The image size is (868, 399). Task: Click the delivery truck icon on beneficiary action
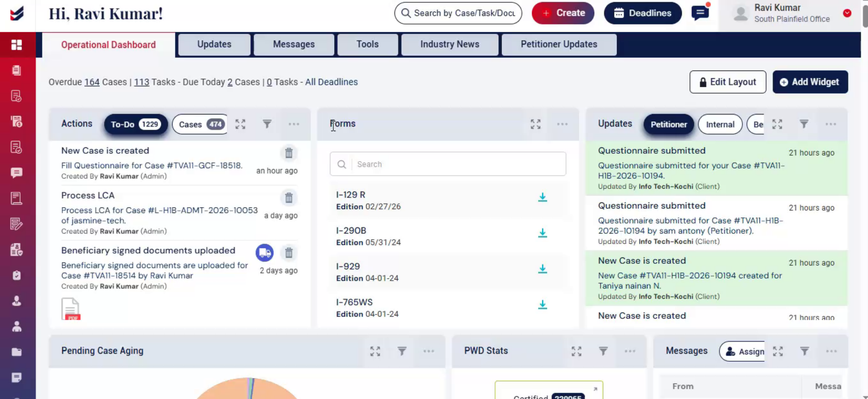(x=265, y=253)
